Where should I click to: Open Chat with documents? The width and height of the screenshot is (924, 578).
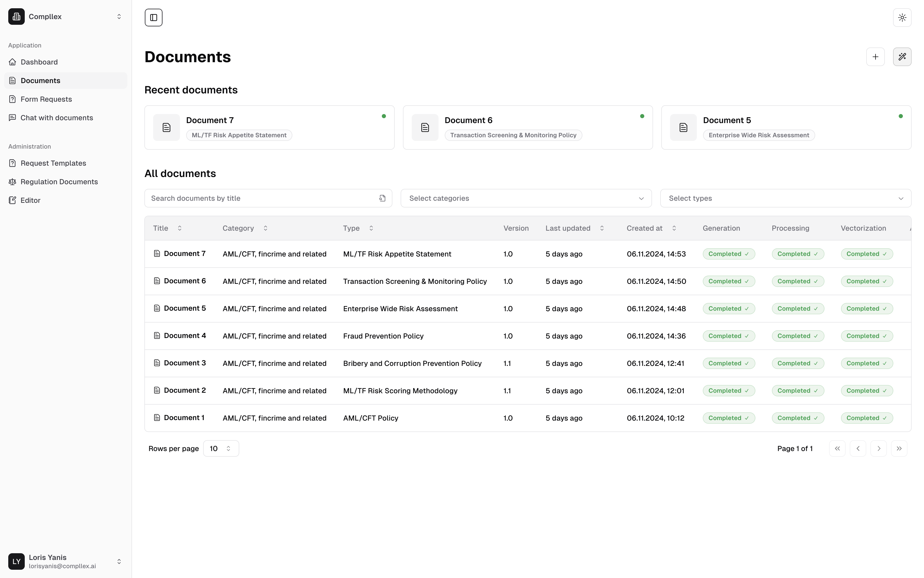66,118
